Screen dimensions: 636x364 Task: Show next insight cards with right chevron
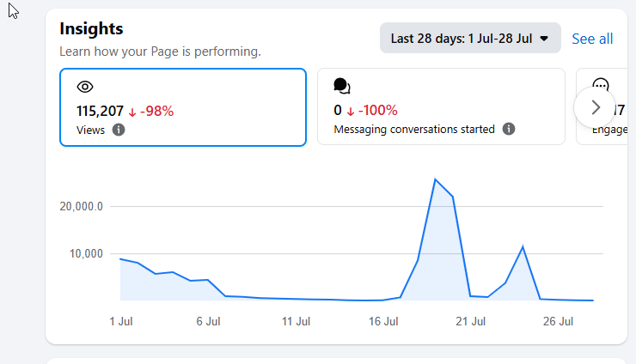click(x=595, y=107)
